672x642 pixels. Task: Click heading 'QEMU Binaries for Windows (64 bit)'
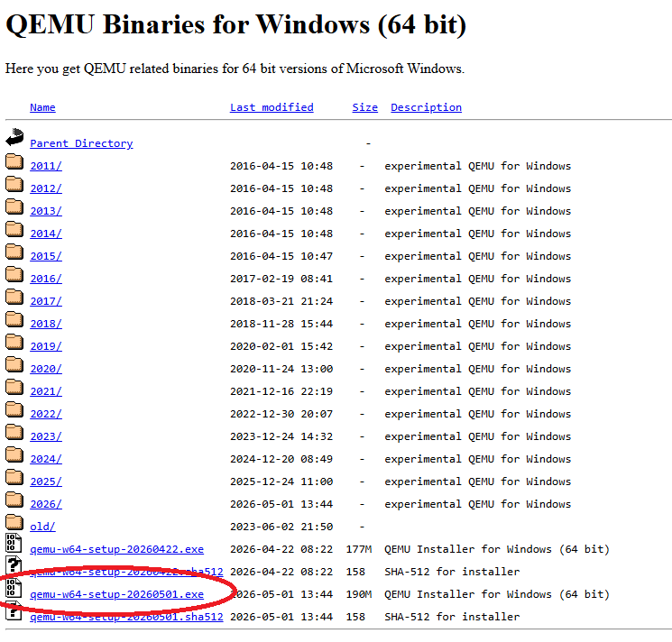point(235,24)
